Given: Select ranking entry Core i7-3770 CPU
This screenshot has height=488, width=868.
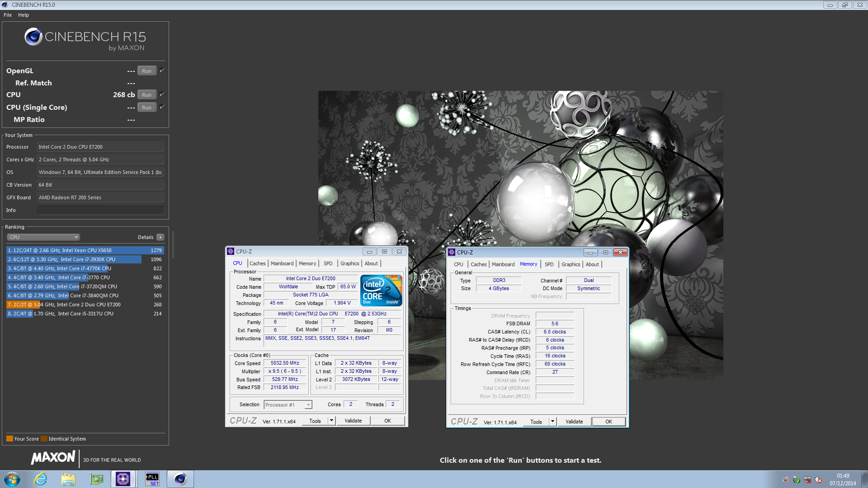Looking at the screenshot, I should [85, 277].
